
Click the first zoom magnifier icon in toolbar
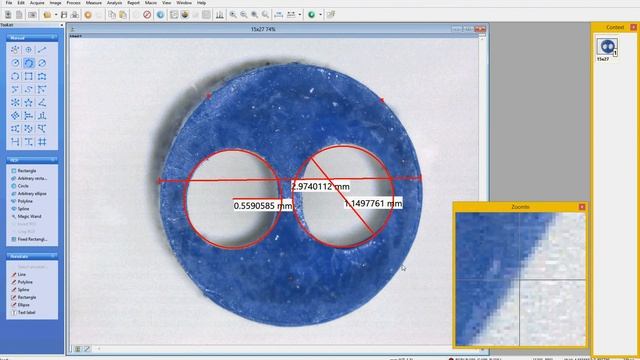(x=233, y=15)
